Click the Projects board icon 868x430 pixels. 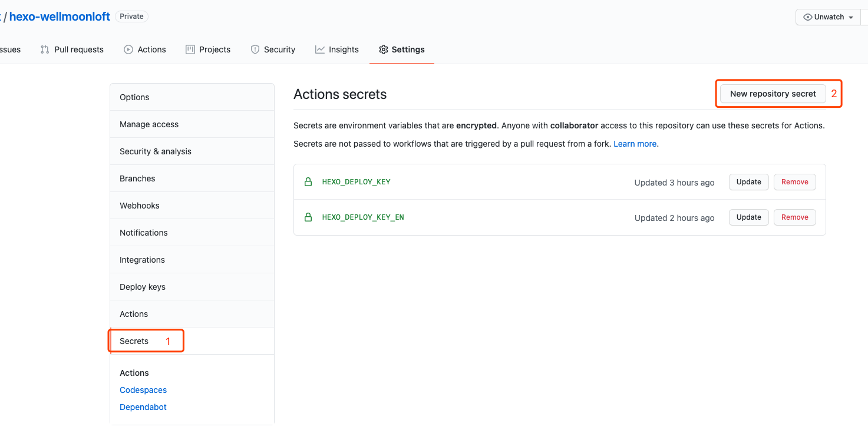190,49
